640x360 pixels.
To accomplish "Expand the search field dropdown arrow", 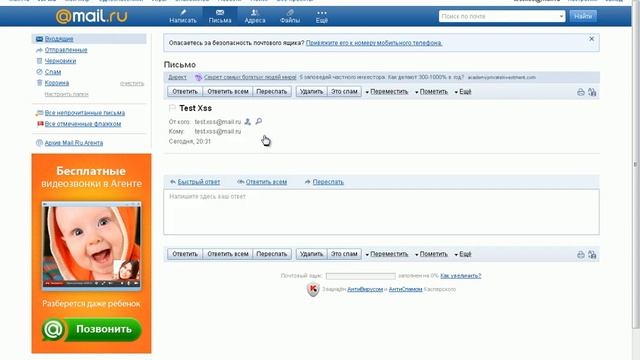I will click(562, 16).
